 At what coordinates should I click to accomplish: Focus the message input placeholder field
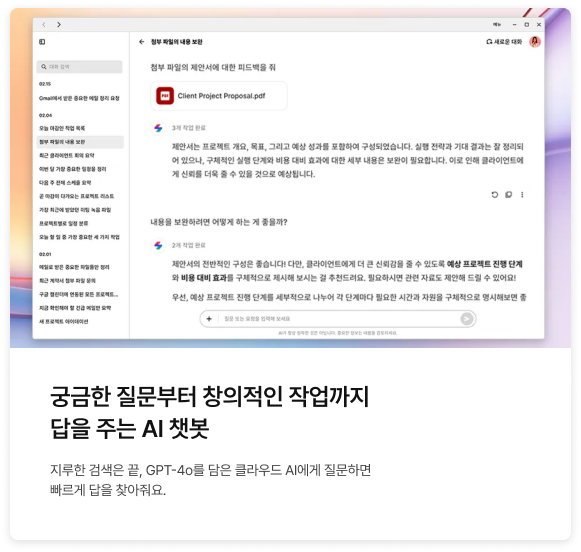coord(339,319)
